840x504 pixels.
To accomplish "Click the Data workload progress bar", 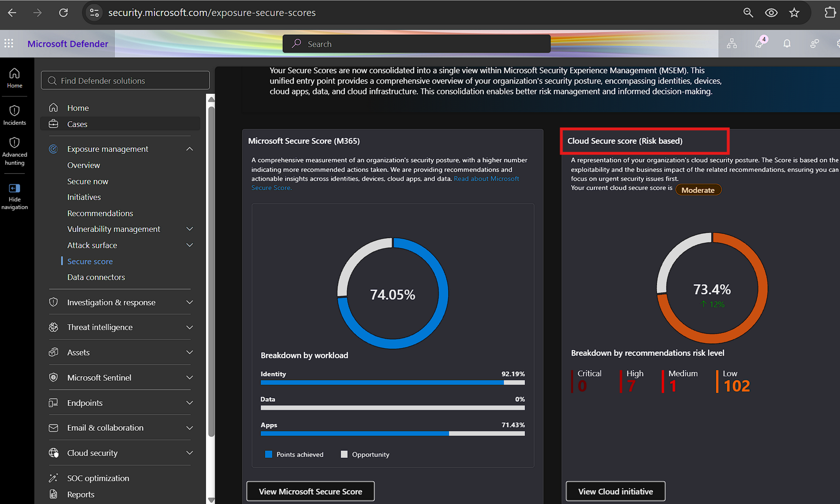I will tap(393, 408).
